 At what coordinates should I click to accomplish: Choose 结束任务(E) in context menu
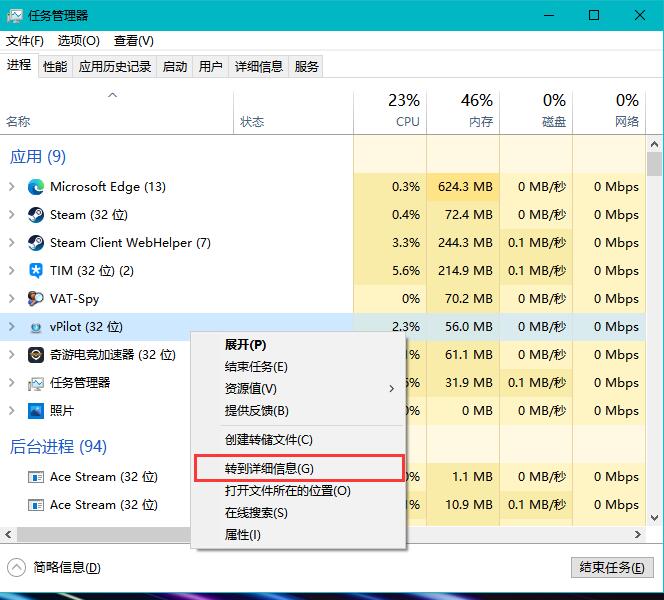299,367
